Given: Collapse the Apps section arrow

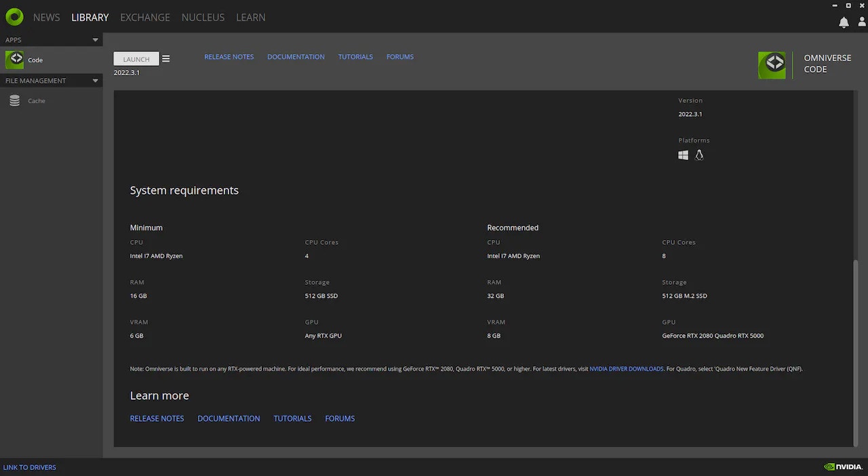Looking at the screenshot, I should [x=96, y=40].
